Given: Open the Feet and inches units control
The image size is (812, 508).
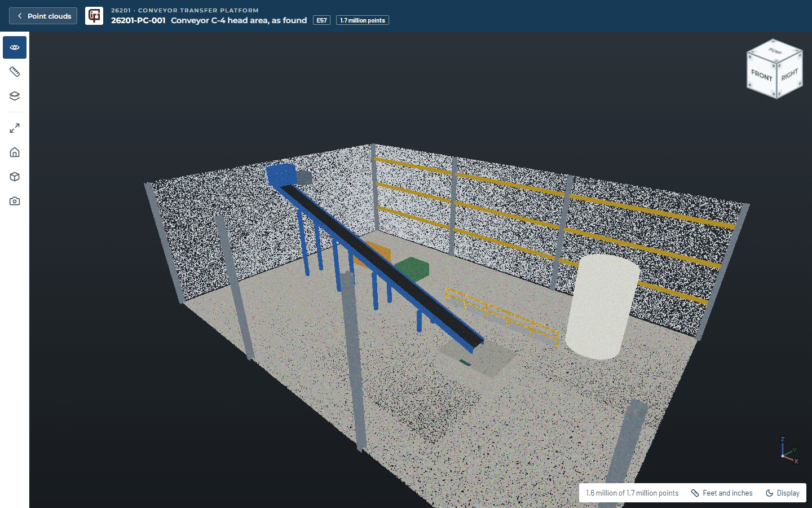Looking at the screenshot, I should (x=722, y=493).
